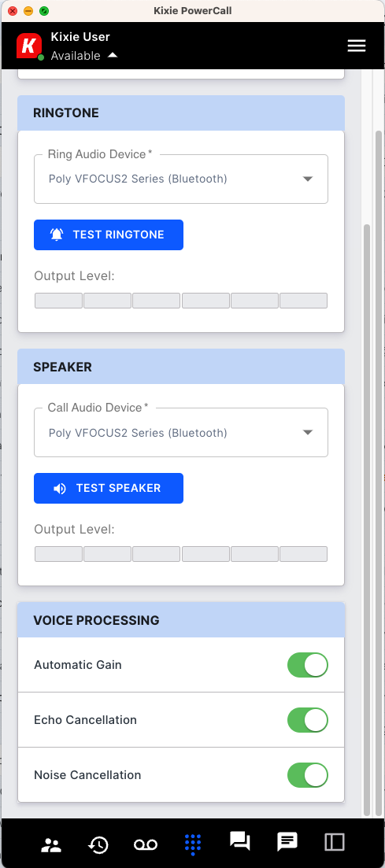Turn off Echo Cancellation
Screen dimensions: 385x868
307,720
